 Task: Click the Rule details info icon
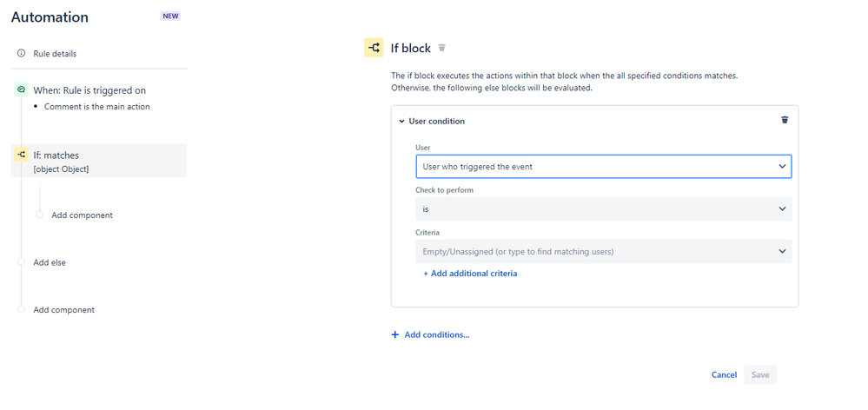(21, 54)
